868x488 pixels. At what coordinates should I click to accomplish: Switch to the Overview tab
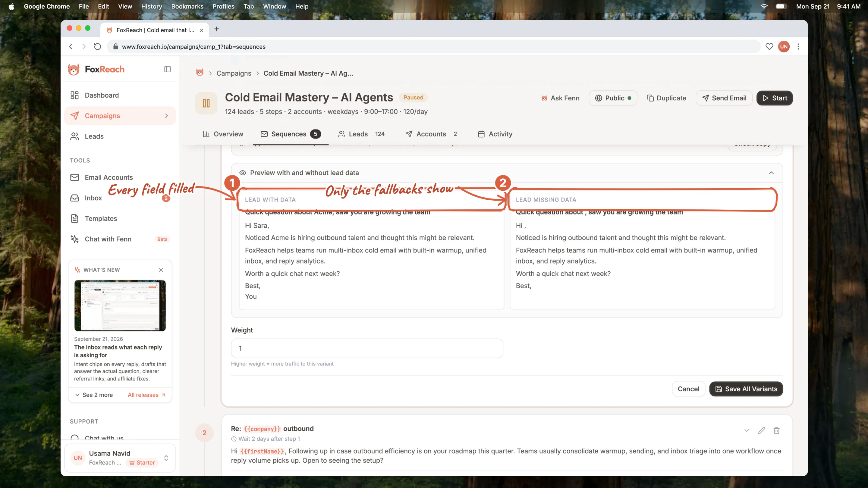tap(223, 134)
